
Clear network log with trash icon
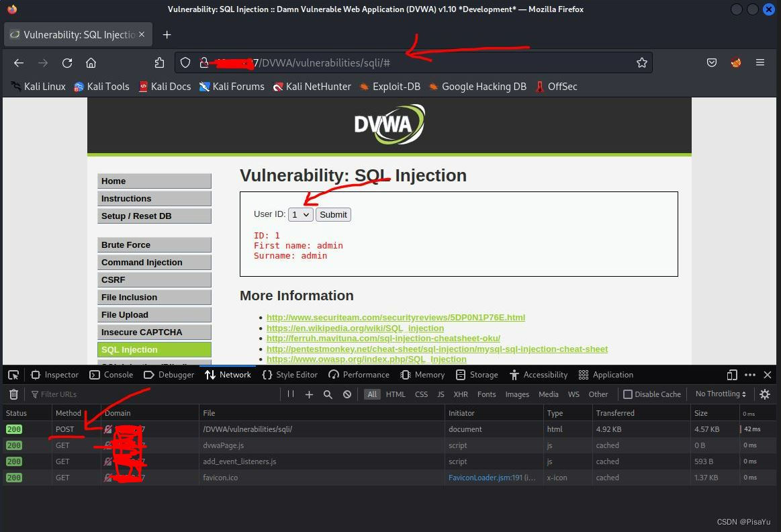(14, 394)
